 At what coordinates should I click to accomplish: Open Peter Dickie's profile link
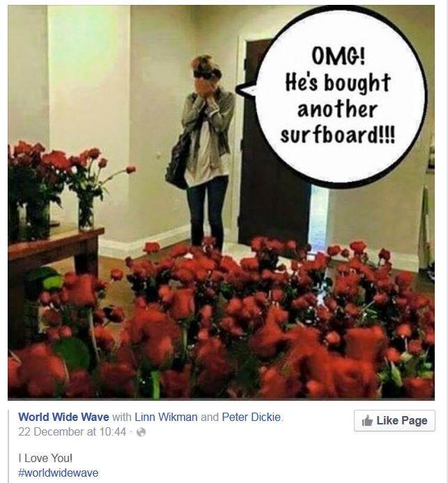tap(252, 417)
